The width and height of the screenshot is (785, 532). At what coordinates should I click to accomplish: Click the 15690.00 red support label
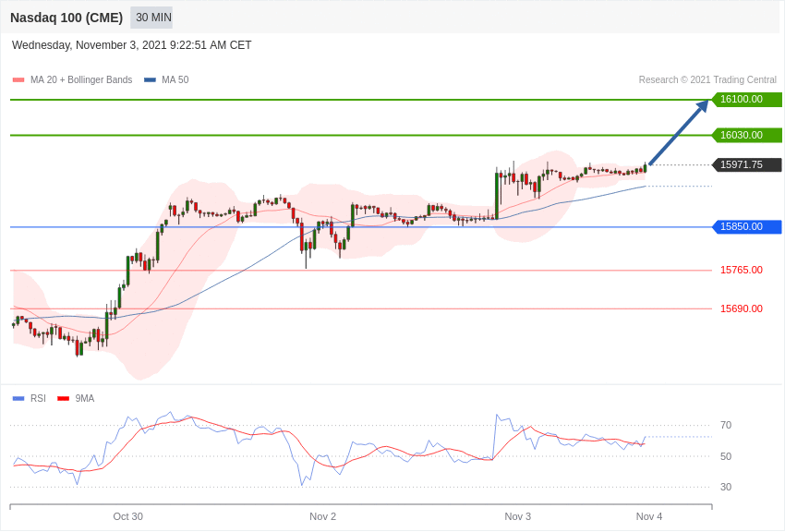741,309
